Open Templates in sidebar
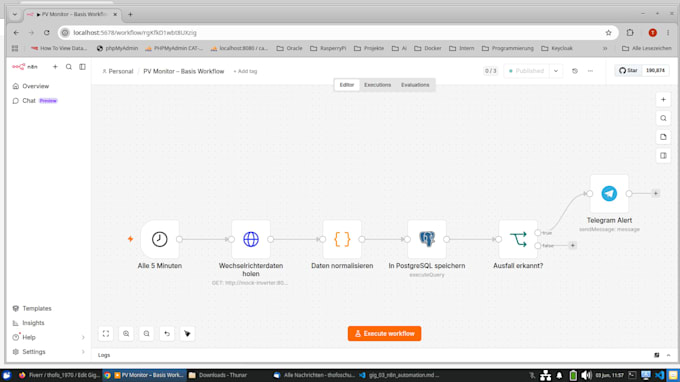This screenshot has width=680, height=382. [x=49, y=309]
